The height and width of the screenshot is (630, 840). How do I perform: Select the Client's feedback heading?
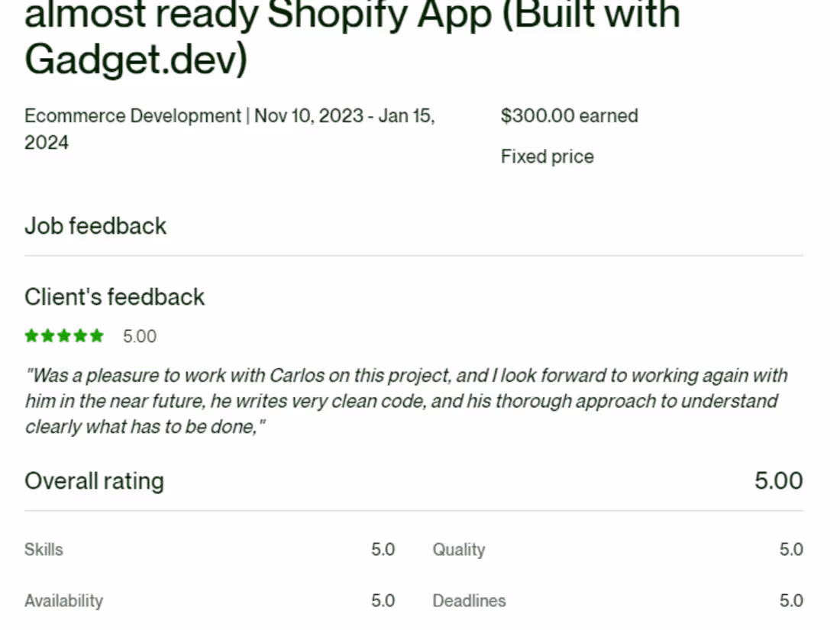click(x=114, y=297)
